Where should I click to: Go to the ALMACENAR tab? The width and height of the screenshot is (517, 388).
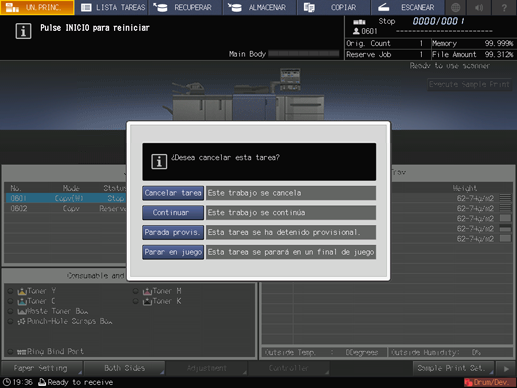[260, 7]
